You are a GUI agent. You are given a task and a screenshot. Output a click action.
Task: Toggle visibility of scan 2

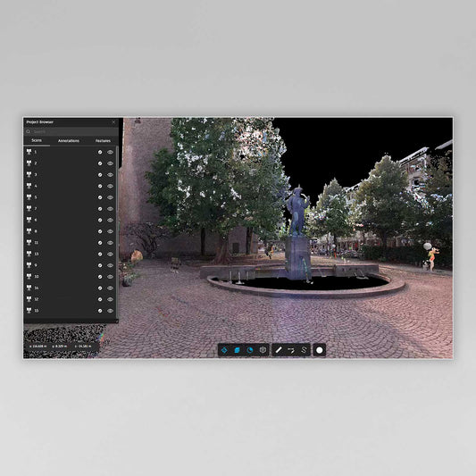[110, 163]
